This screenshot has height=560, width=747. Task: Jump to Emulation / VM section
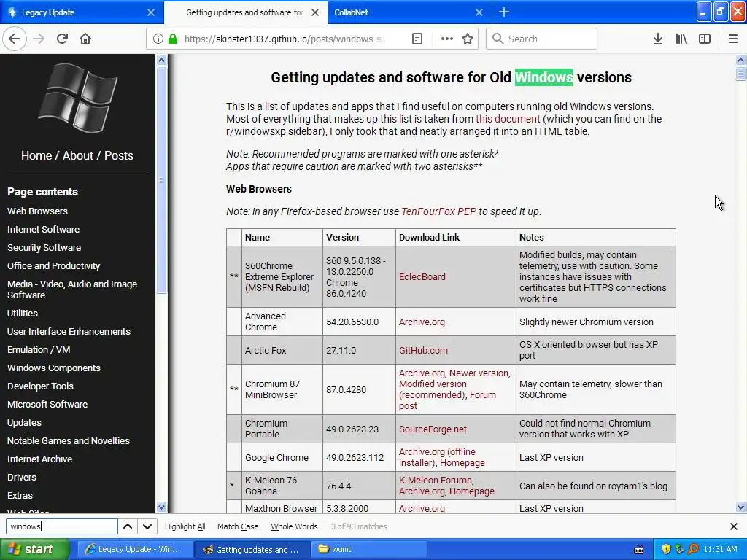pyautogui.click(x=39, y=349)
